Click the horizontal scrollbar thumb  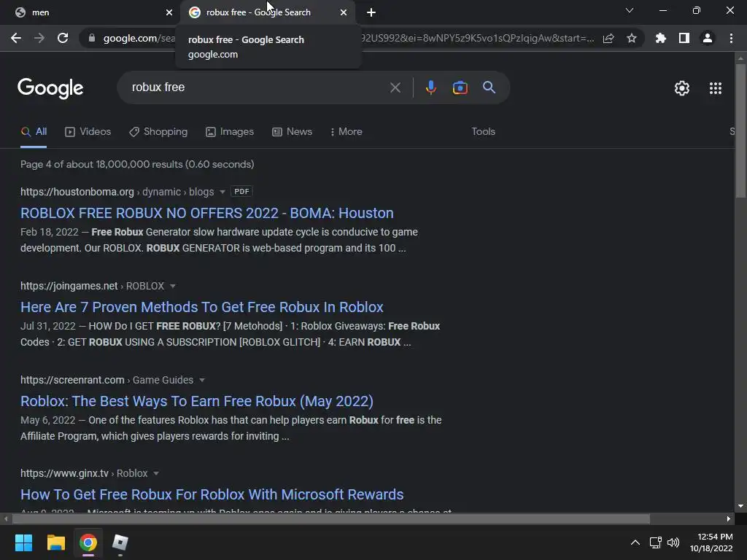tap(331, 518)
